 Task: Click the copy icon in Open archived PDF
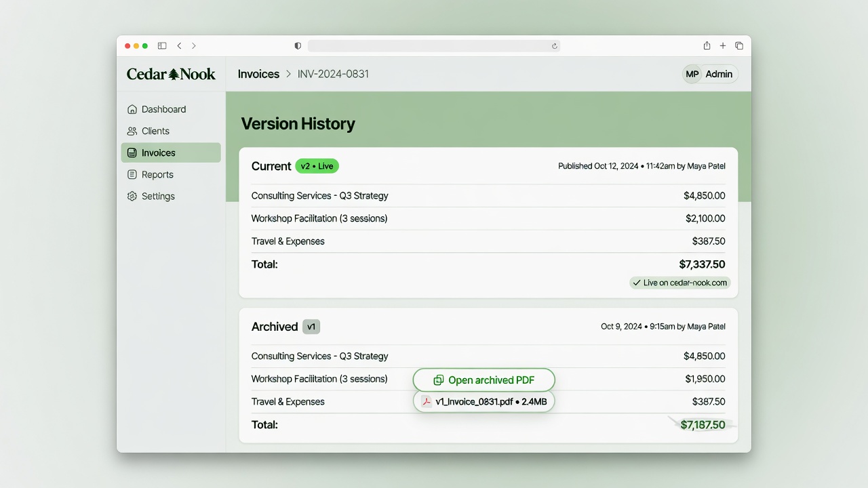point(439,380)
